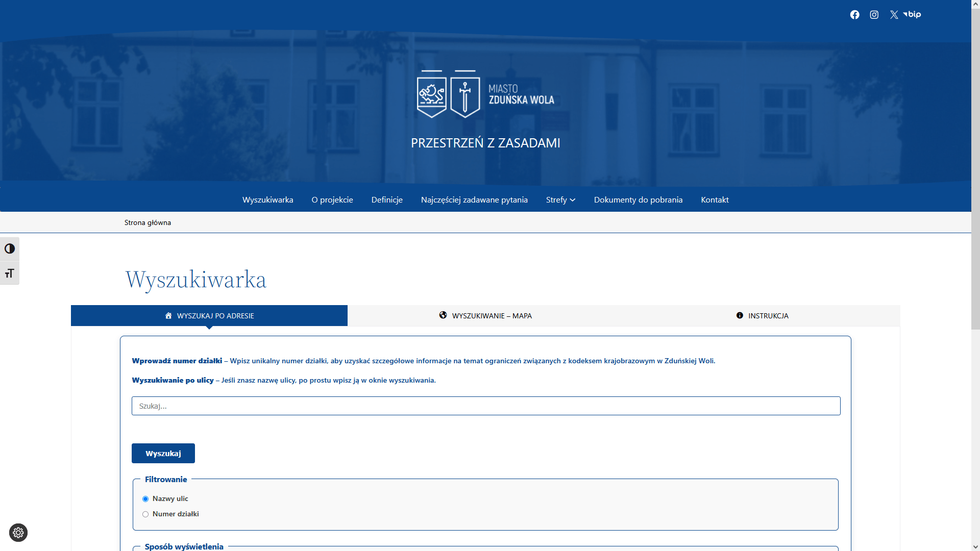Viewport: 980px width, 551px height.
Task: Open cookie settings gear icon
Action: [x=18, y=533]
